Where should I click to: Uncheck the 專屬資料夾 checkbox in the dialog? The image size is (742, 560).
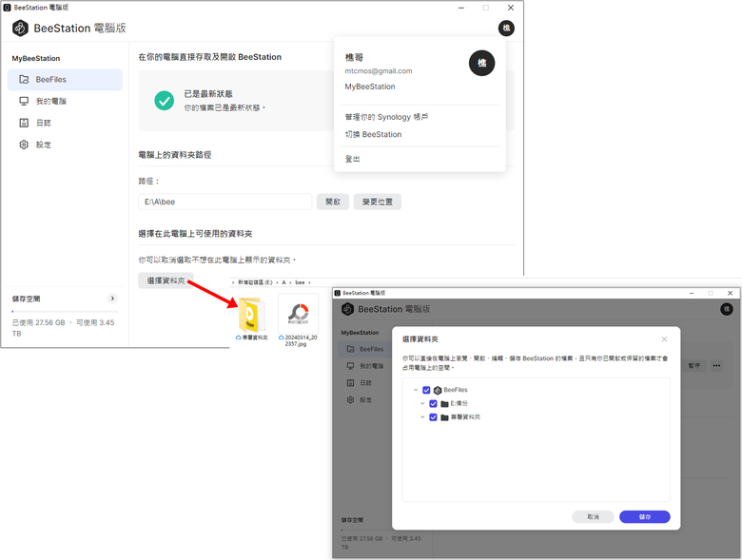tap(433, 417)
